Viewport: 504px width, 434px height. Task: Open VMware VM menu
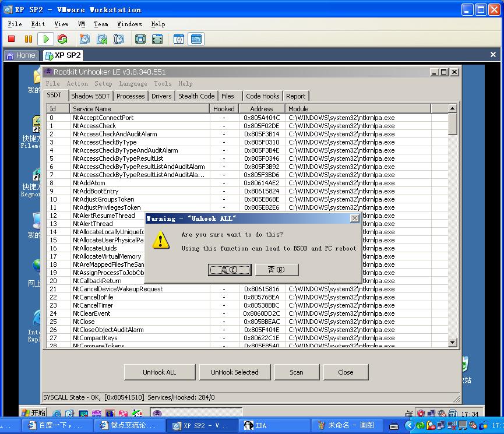[82, 24]
